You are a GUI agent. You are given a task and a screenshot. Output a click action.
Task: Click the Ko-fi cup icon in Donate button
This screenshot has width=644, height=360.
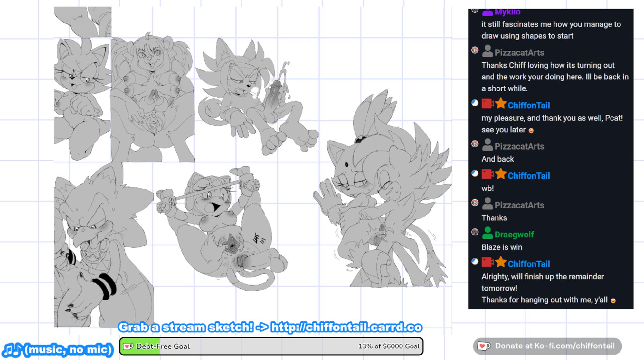[x=484, y=346]
